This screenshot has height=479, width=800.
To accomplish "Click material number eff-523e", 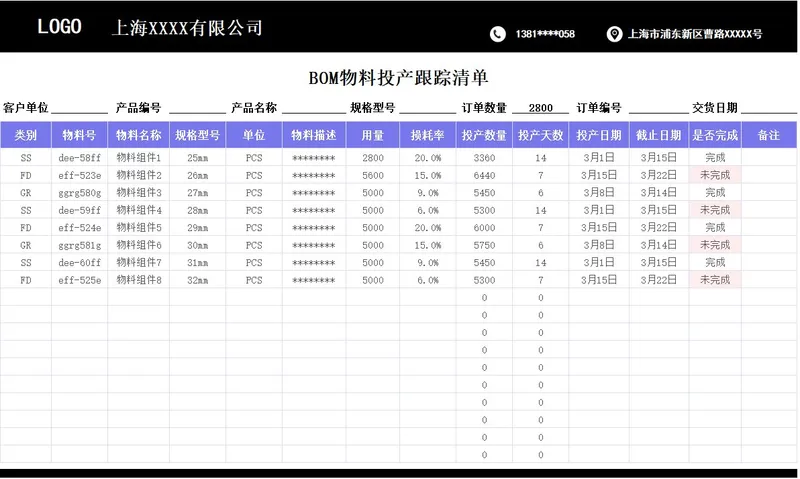I will click(79, 175).
